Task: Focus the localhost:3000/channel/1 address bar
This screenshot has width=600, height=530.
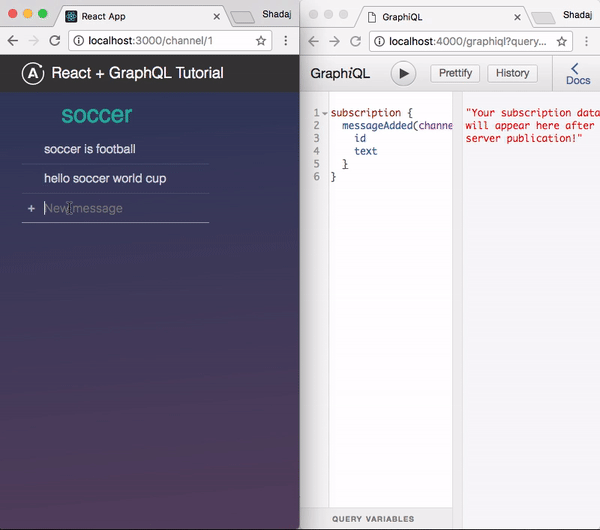Action: [170, 41]
